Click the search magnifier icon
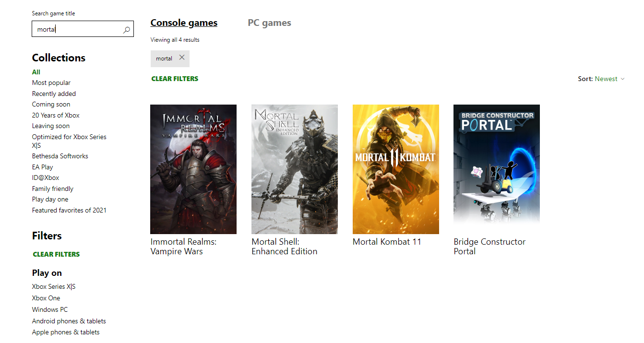Image resolution: width=644 pixels, height=343 pixels. click(127, 30)
